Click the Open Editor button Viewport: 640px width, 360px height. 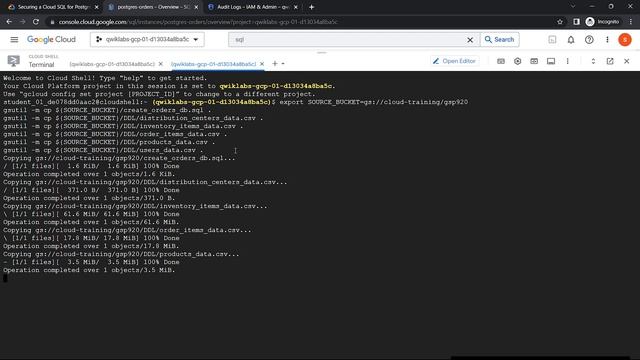[454, 61]
